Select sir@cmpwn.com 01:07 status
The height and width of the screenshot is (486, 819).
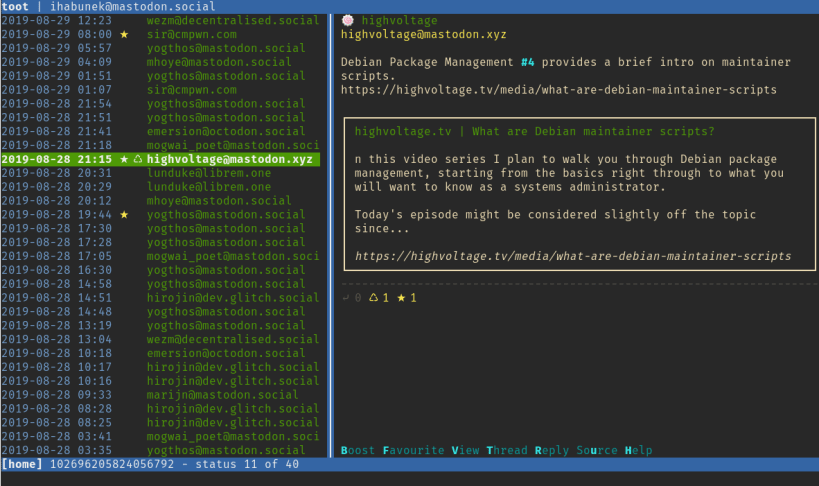pos(160,90)
